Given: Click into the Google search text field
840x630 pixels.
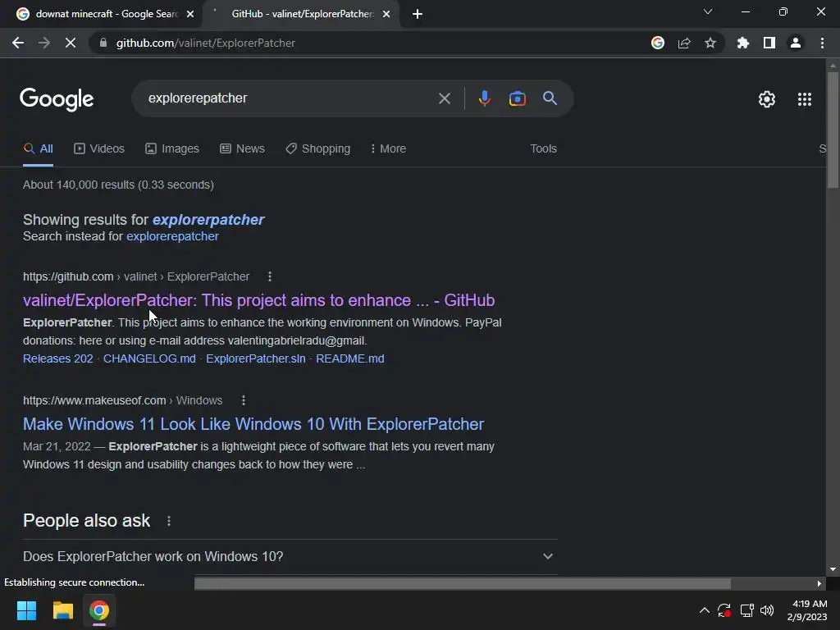Looking at the screenshot, I should point(290,98).
